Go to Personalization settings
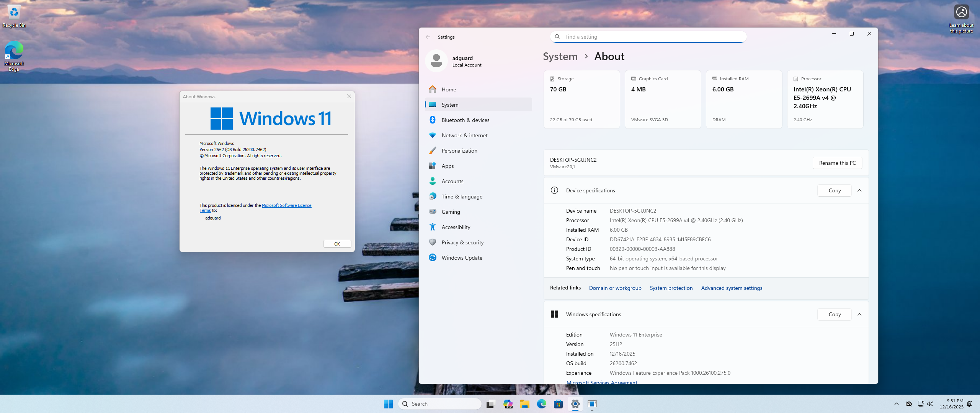The image size is (980, 413). coord(459,151)
